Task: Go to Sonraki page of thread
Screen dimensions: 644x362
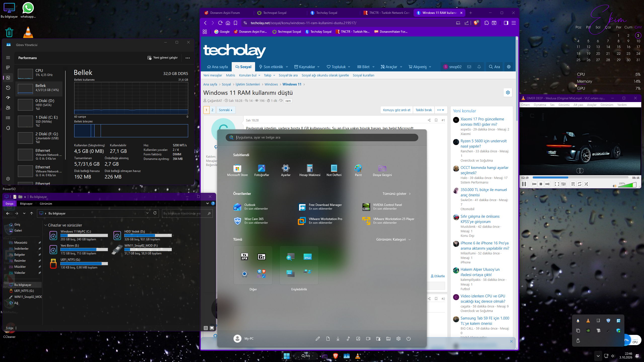Action: (226, 110)
